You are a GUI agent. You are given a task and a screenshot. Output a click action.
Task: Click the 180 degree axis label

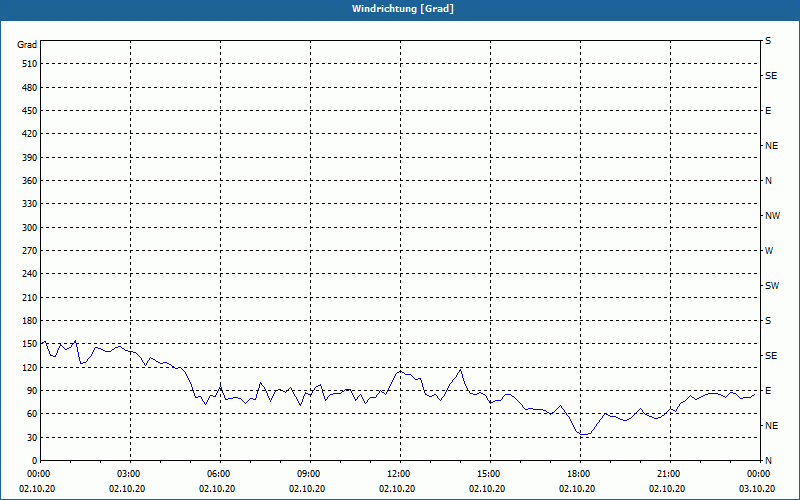tap(30, 321)
